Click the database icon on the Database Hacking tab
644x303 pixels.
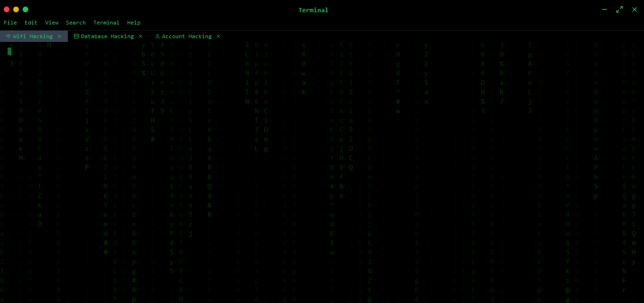pos(76,36)
